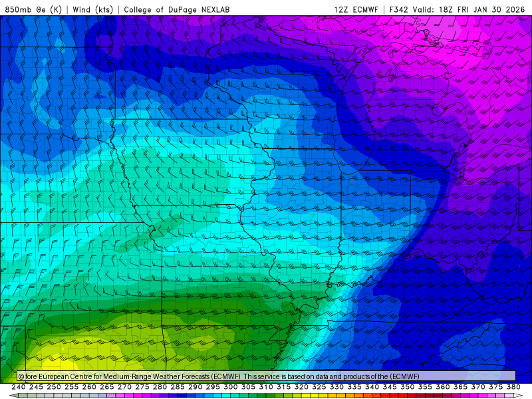
Task: Click the 355 color scale label
Action: coord(425,387)
